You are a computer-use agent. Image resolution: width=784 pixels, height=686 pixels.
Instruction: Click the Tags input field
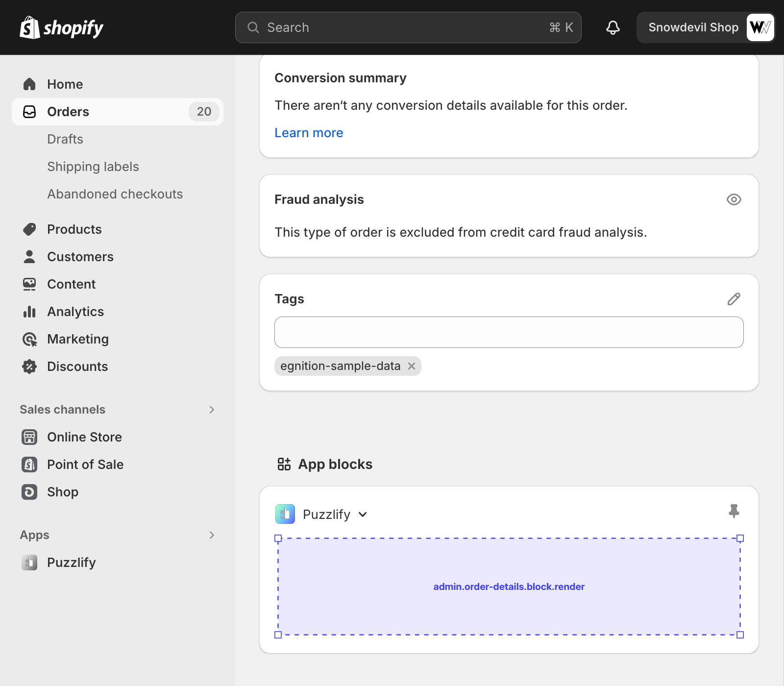[509, 332]
